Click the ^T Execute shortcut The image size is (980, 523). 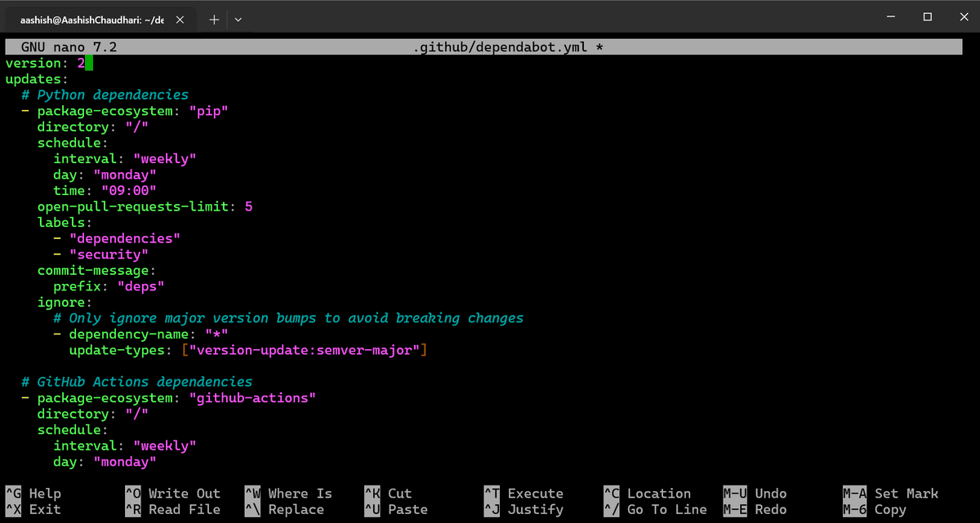click(x=523, y=494)
